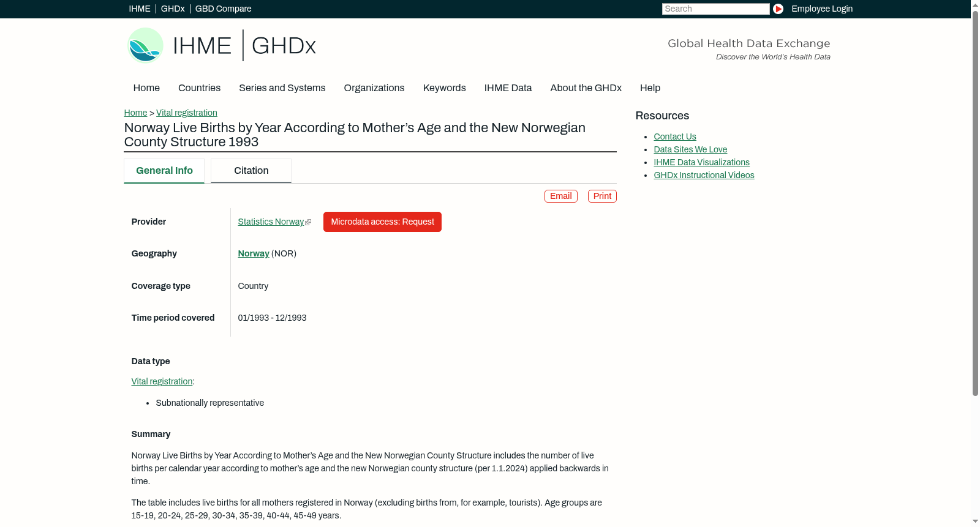
Task: Click the 'Coverage type' field label
Action: tap(161, 286)
